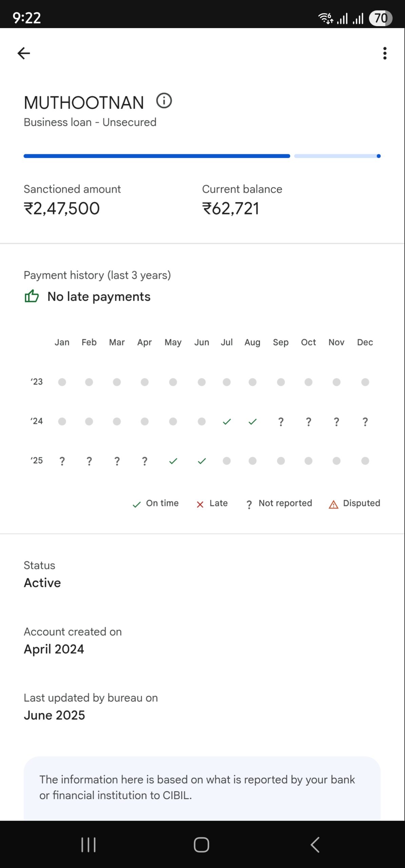Image resolution: width=405 pixels, height=868 pixels.
Task: Tap the Disputed warning triangle in legend
Action: [x=333, y=505]
